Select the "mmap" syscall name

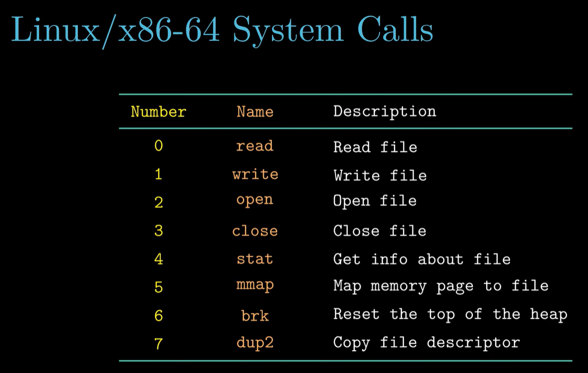pos(255,285)
